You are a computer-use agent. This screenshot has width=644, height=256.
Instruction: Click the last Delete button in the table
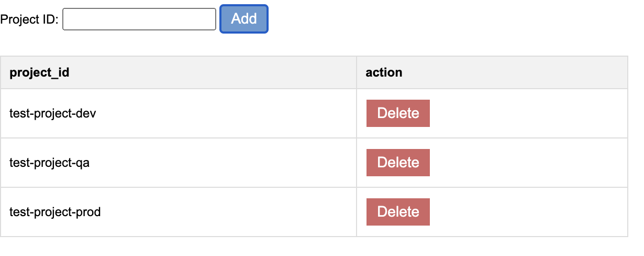coord(398,212)
